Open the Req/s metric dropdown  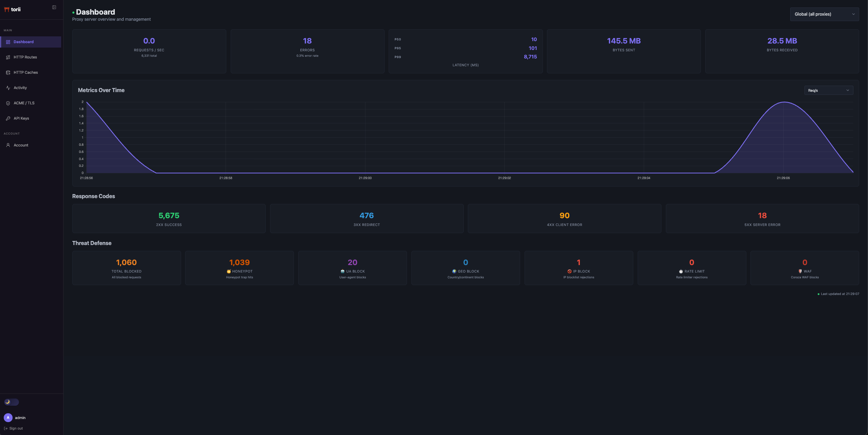[829, 90]
